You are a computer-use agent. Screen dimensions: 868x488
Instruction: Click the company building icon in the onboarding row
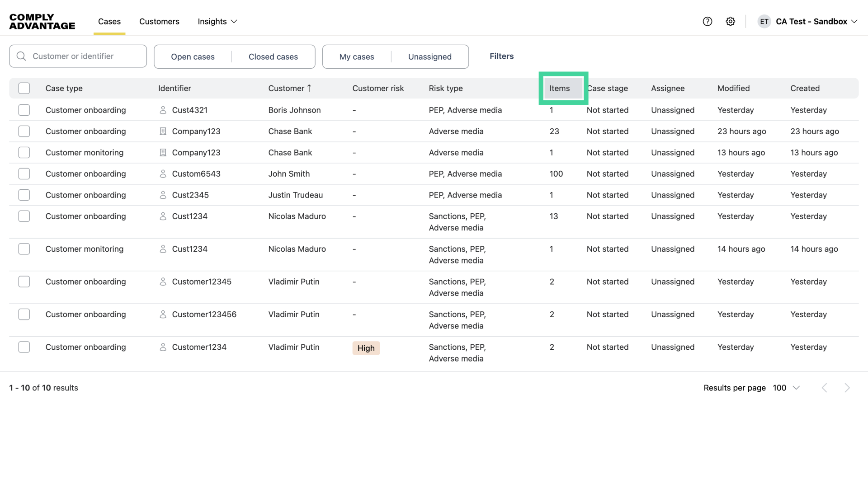pyautogui.click(x=163, y=131)
